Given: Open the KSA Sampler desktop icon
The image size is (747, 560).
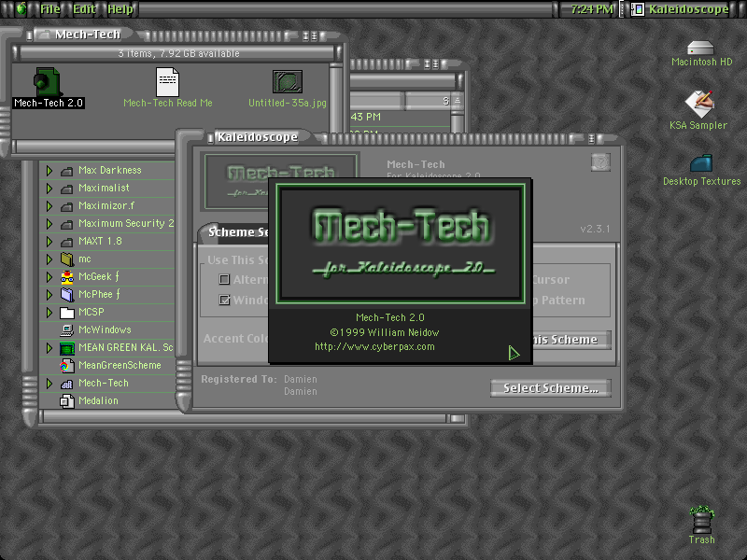Looking at the screenshot, I should (x=698, y=104).
